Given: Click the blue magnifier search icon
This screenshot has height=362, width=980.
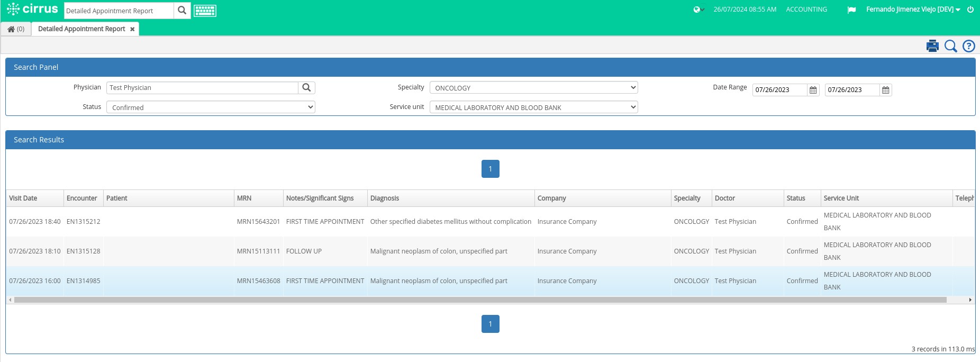Looking at the screenshot, I should 950,46.
